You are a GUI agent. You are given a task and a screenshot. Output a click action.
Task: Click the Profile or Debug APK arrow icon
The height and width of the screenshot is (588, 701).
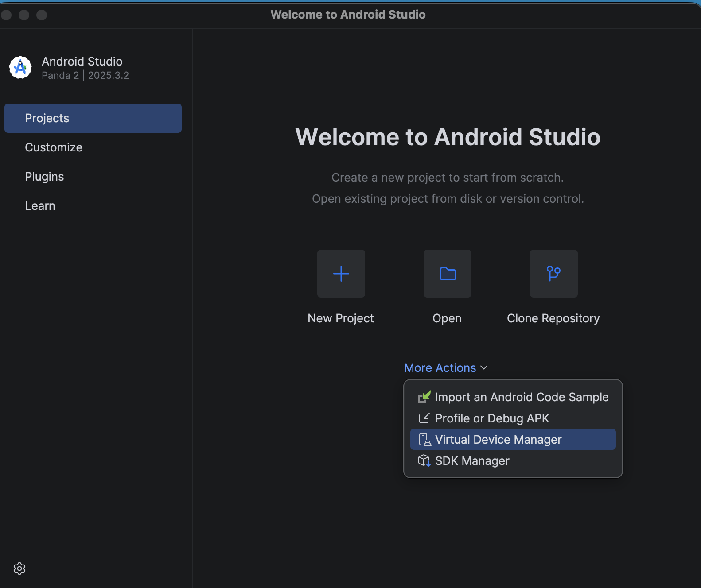tap(424, 418)
